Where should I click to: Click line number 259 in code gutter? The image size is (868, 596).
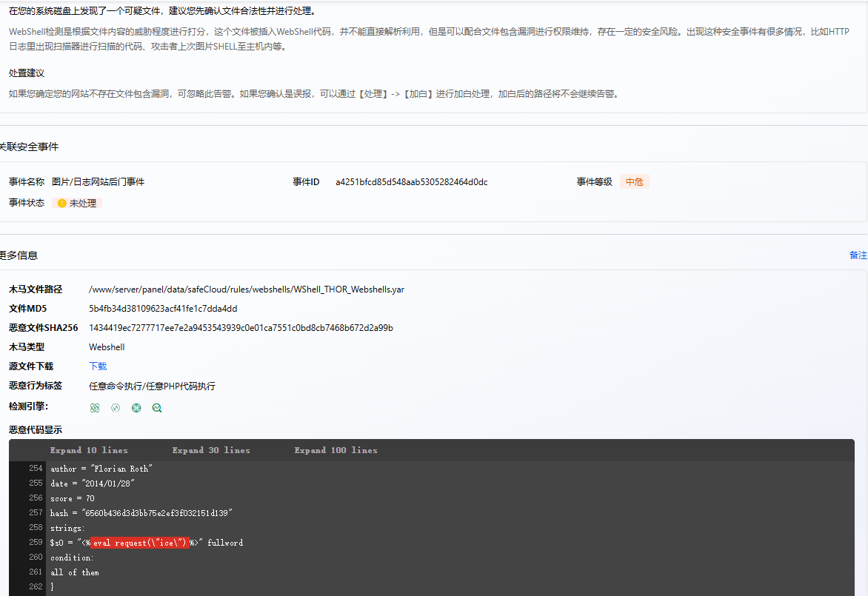click(x=36, y=542)
